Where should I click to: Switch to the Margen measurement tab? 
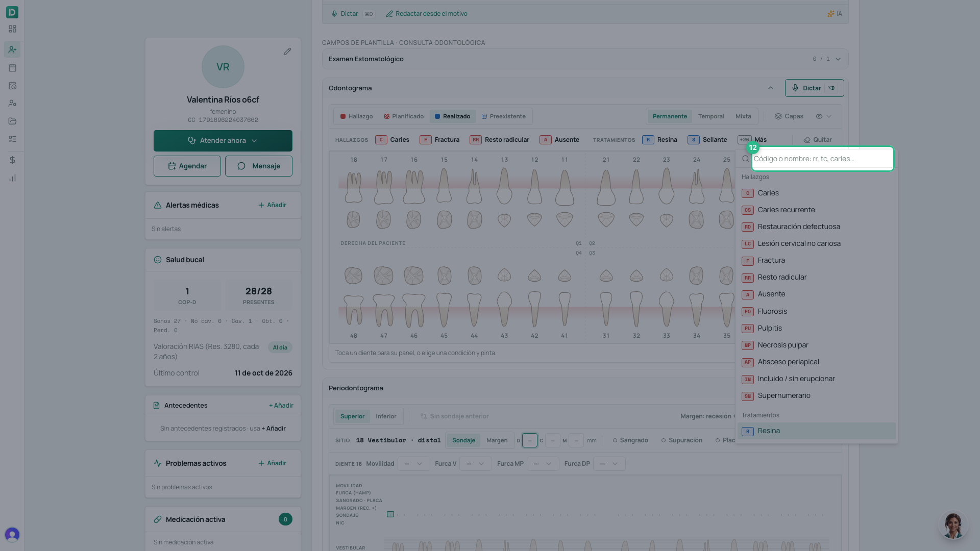point(497,440)
